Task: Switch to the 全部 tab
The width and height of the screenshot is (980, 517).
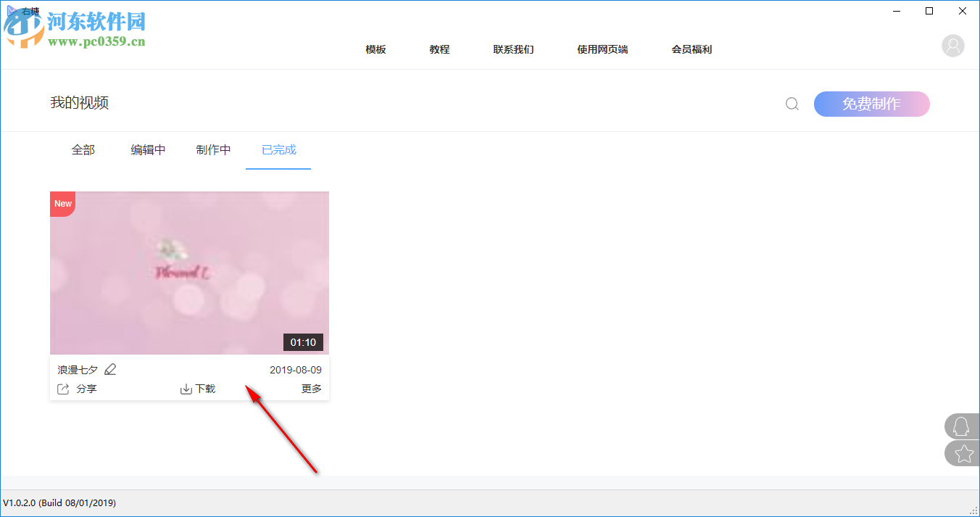Action: pos(83,150)
